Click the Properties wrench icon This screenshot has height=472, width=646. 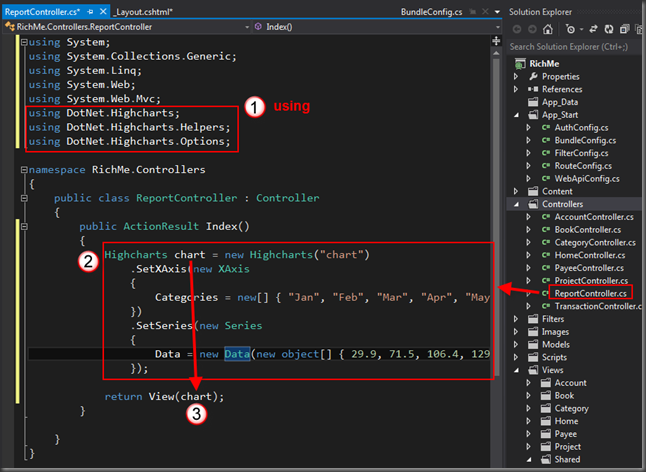click(534, 76)
